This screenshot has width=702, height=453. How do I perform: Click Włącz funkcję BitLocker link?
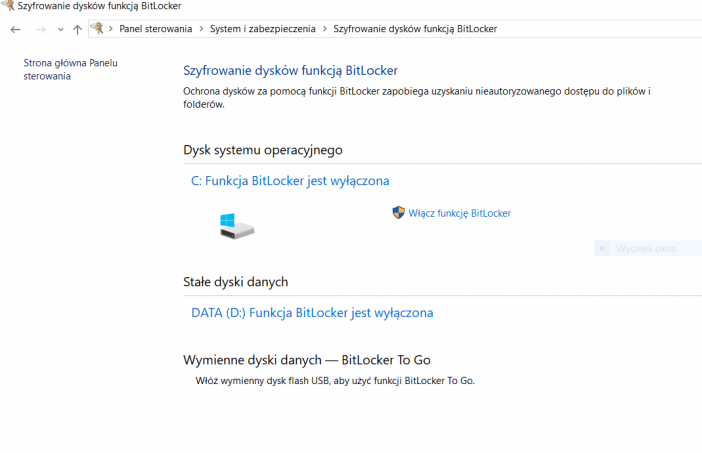pos(459,214)
